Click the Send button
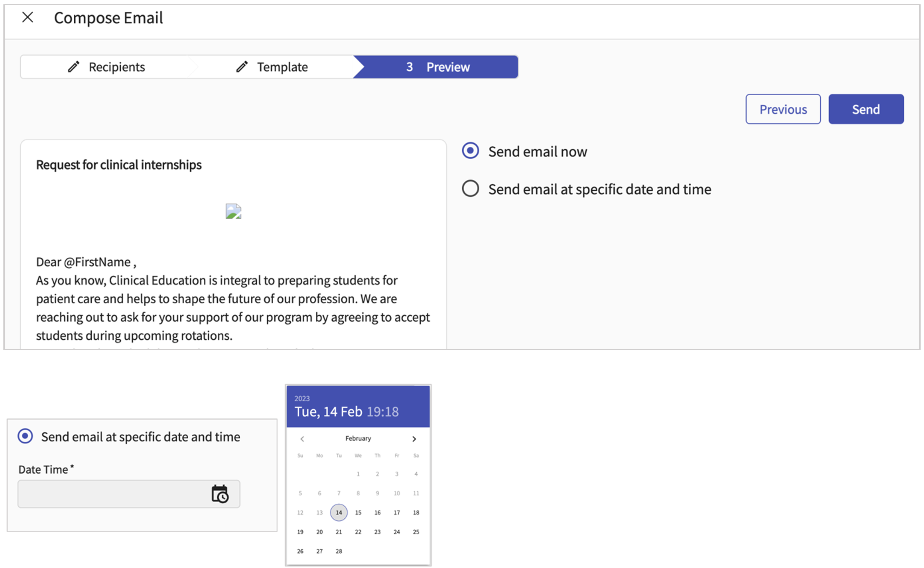 point(865,109)
